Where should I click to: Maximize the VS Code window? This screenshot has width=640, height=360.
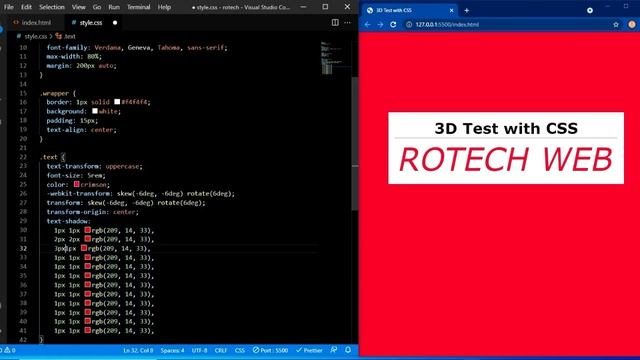coord(325,7)
